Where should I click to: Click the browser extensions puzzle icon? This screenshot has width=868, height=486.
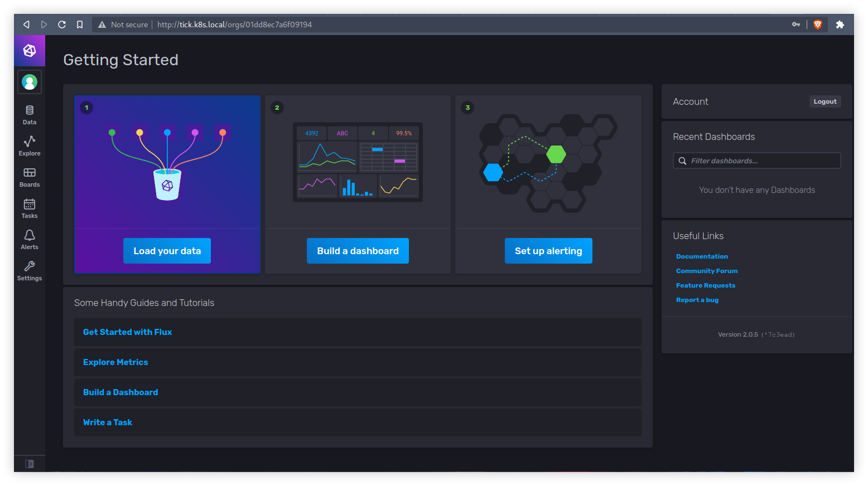(x=840, y=25)
